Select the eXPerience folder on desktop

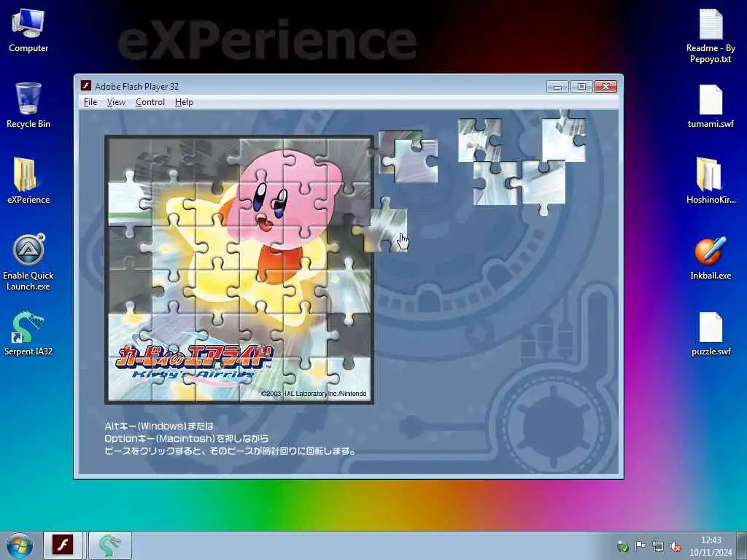(x=28, y=181)
